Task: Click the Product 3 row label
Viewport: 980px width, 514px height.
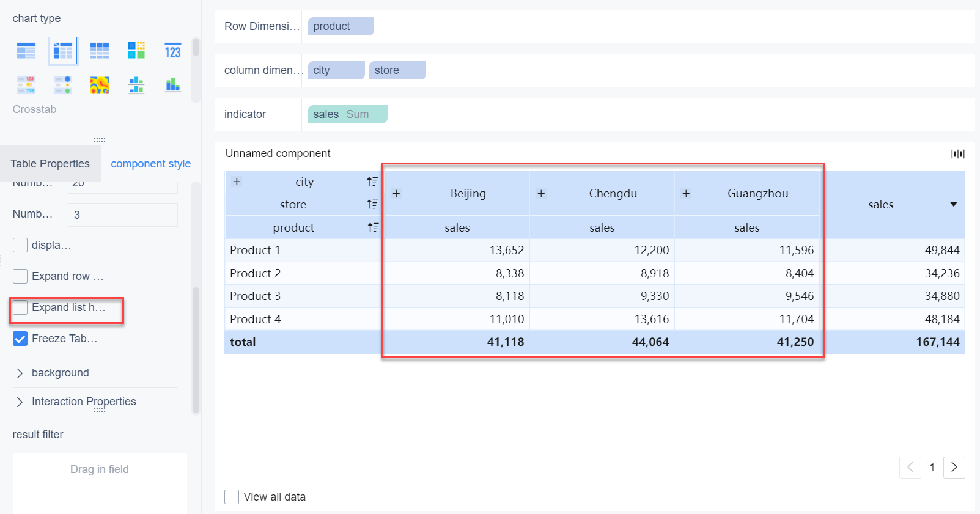Action: [x=255, y=296]
